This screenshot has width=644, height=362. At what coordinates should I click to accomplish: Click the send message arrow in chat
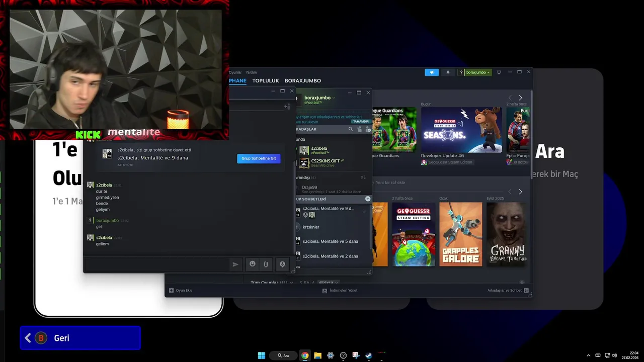(x=235, y=264)
